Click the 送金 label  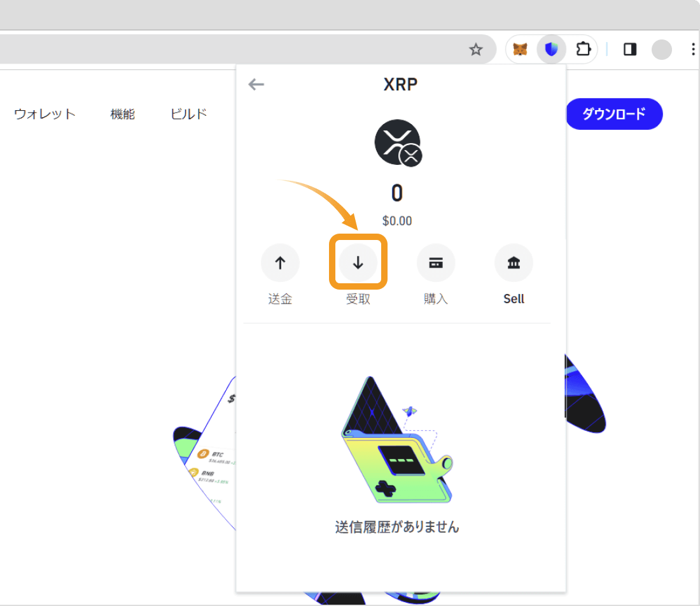[280, 299]
